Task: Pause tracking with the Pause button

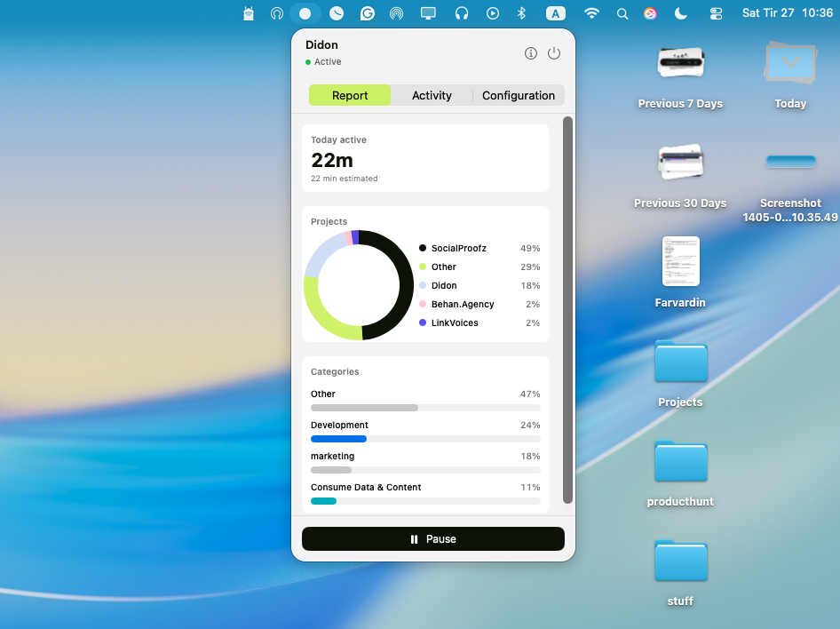Action: tap(432, 539)
